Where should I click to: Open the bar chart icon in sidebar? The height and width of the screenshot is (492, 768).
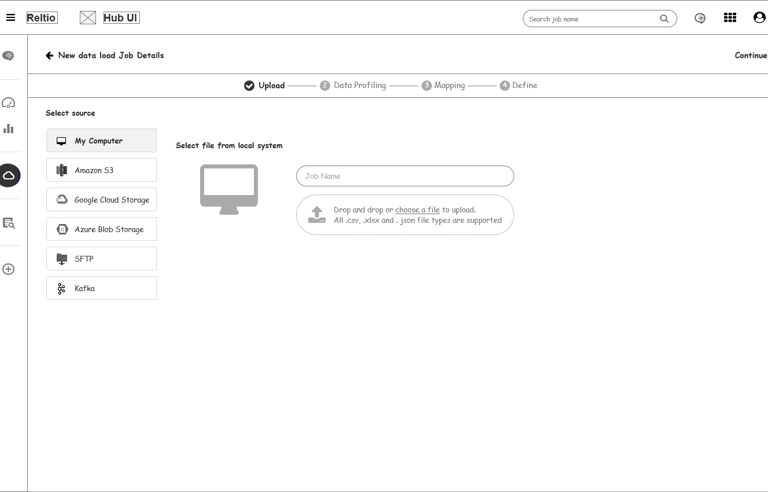click(x=9, y=128)
